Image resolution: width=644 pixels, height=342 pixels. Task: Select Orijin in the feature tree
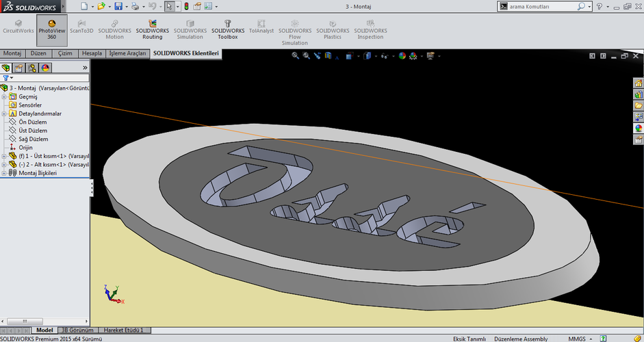pyautogui.click(x=25, y=147)
